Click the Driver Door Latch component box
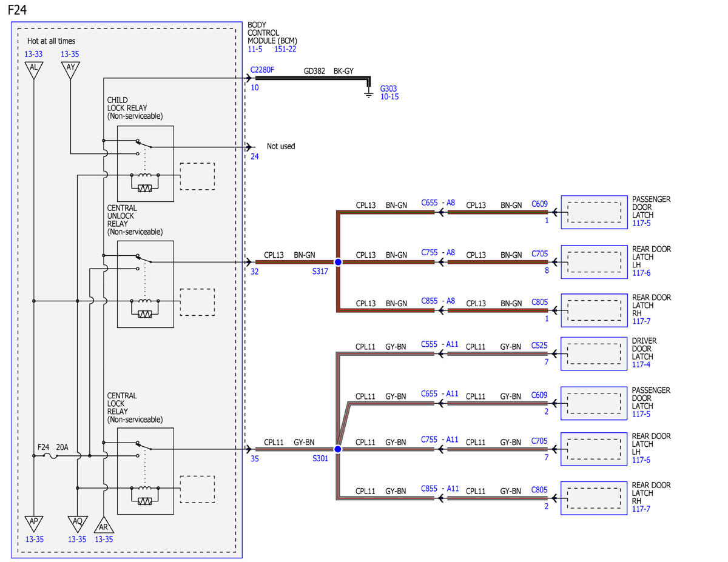The height and width of the screenshot is (562, 728). [x=594, y=353]
